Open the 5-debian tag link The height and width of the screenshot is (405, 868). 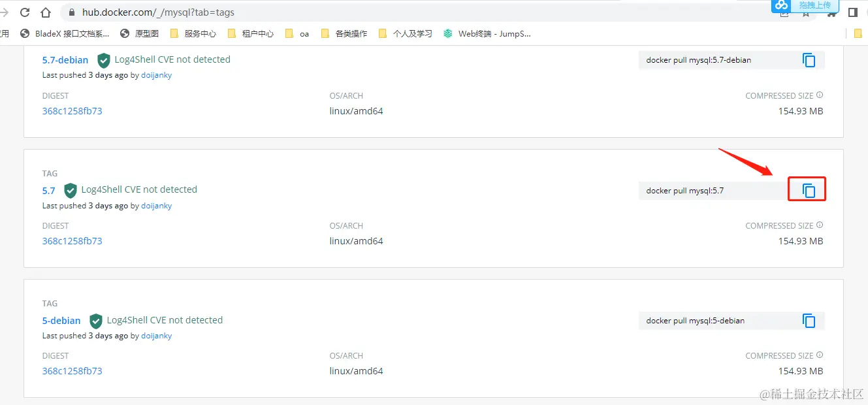[61, 321]
